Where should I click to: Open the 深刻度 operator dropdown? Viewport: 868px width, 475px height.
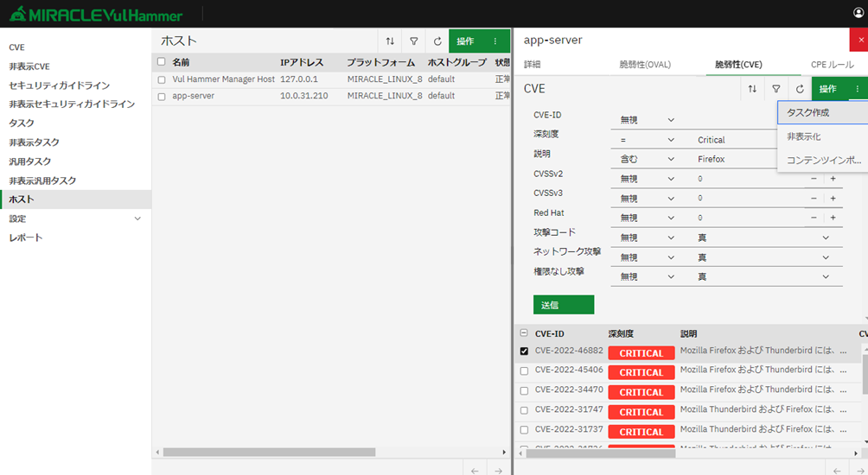[x=647, y=140]
